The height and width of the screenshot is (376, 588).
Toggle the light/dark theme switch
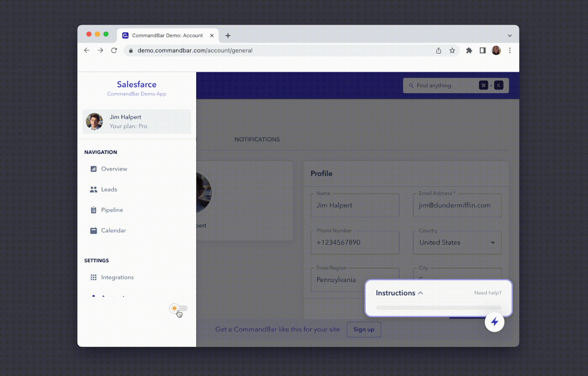click(x=178, y=308)
